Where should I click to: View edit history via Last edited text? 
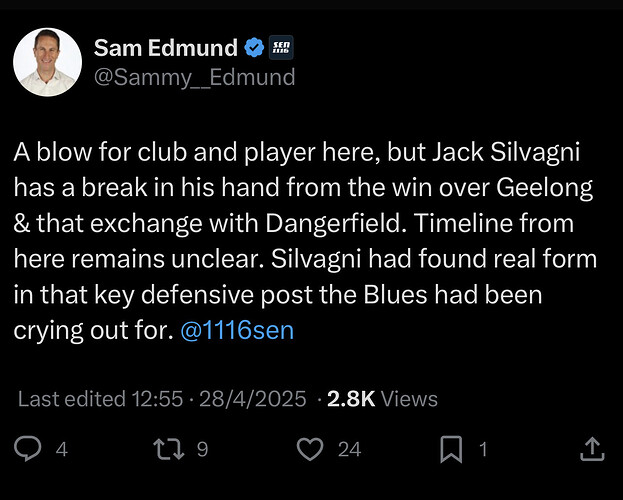pos(72,399)
